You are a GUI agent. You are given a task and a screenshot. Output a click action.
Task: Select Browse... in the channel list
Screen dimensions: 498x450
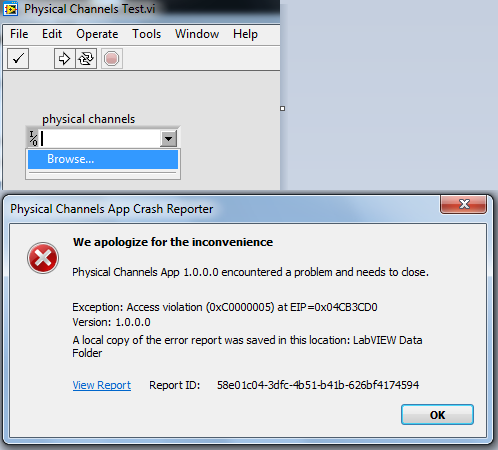[x=103, y=159]
